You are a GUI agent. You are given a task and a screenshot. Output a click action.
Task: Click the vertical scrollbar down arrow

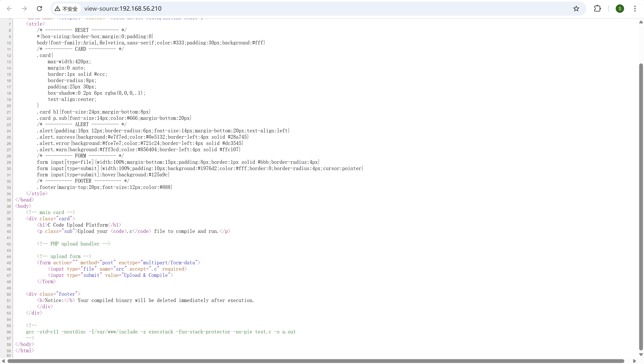[641, 355]
